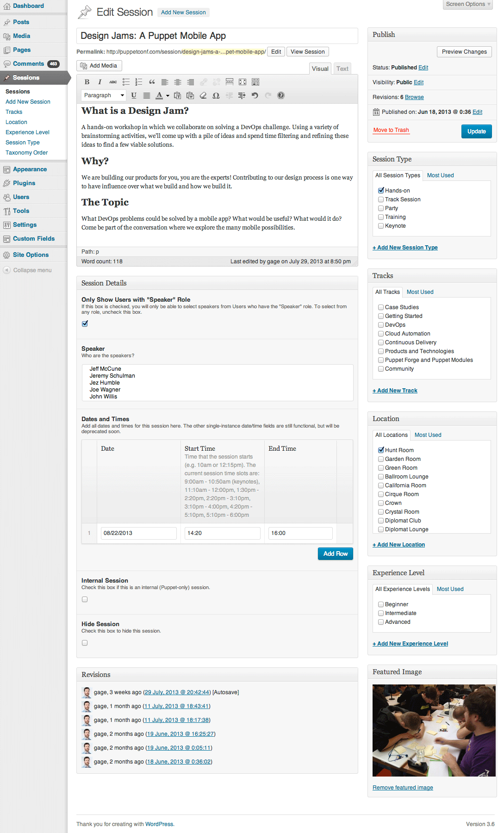Expand the Screen Options panel
This screenshot has height=833, width=504.
(468, 4)
